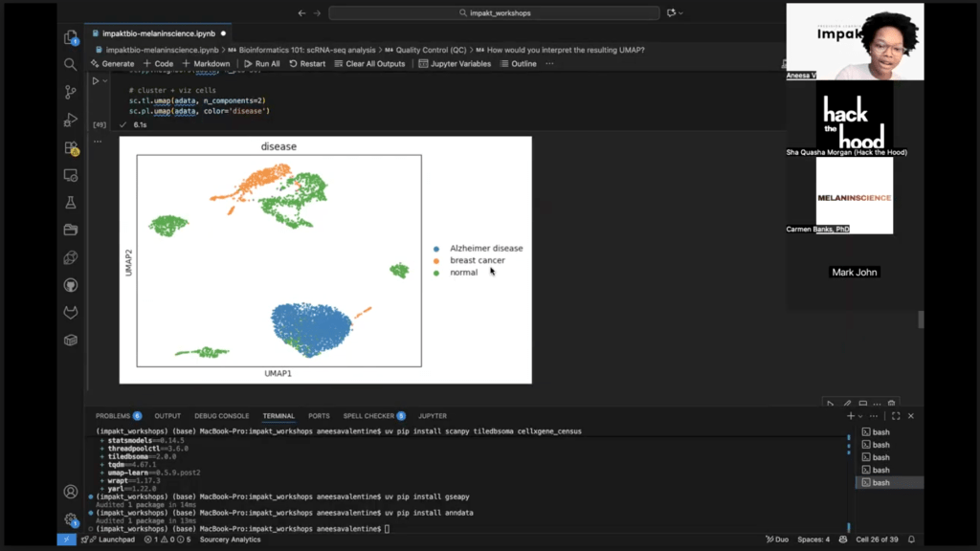Expand run options arrow beside cell run button

[x=104, y=81]
